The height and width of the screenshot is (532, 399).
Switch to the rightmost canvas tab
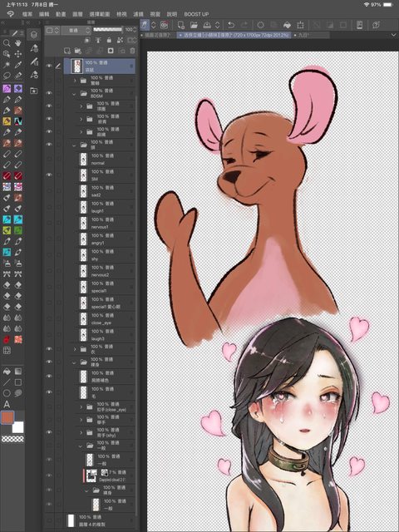click(x=311, y=35)
